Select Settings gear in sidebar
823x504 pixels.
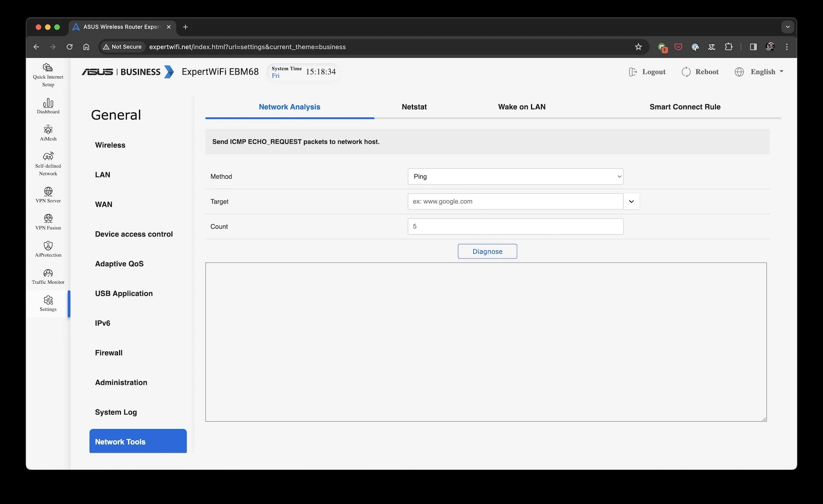click(x=48, y=300)
